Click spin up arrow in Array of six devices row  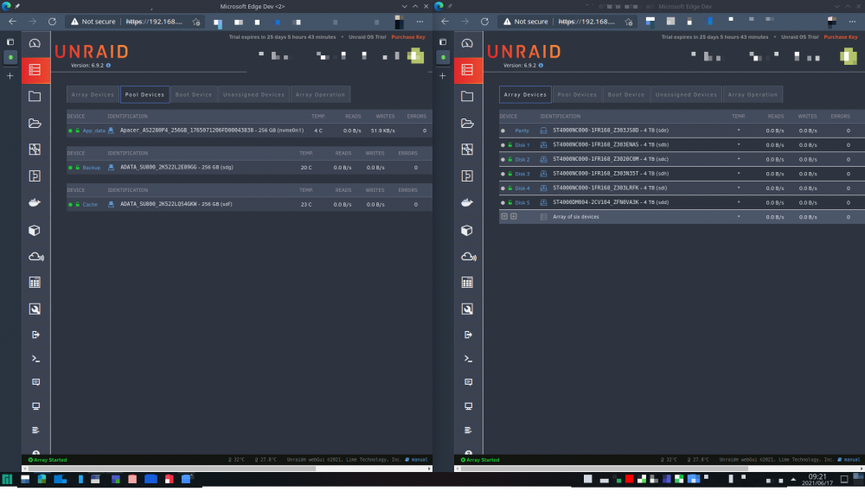click(x=514, y=217)
